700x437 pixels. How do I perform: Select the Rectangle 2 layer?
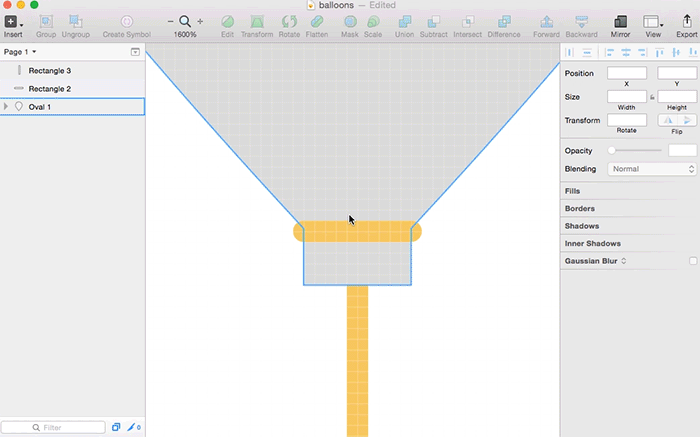click(x=72, y=88)
